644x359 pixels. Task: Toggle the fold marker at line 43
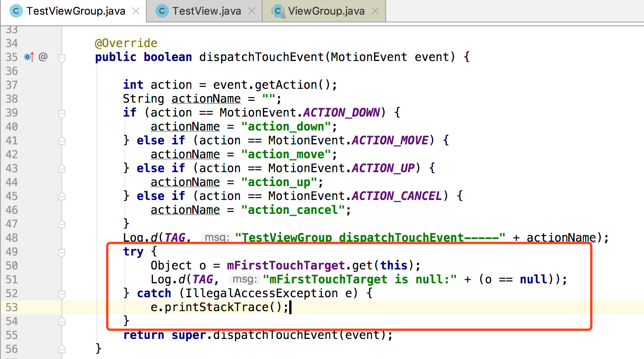[x=62, y=169]
